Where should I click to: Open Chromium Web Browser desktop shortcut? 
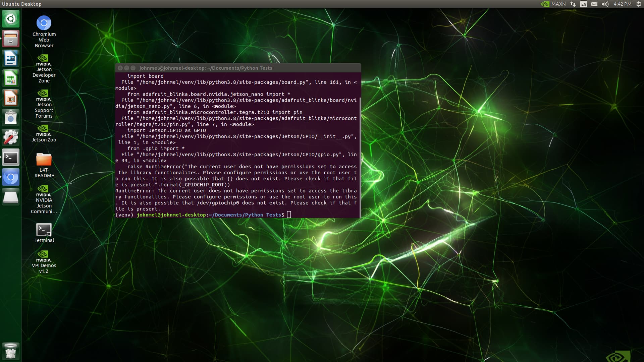tap(44, 23)
